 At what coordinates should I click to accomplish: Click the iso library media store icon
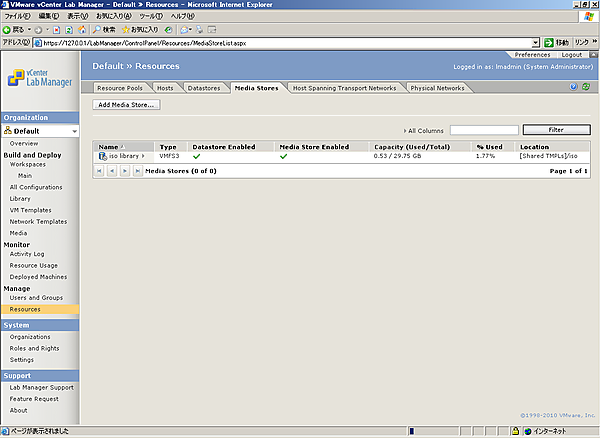pos(103,156)
